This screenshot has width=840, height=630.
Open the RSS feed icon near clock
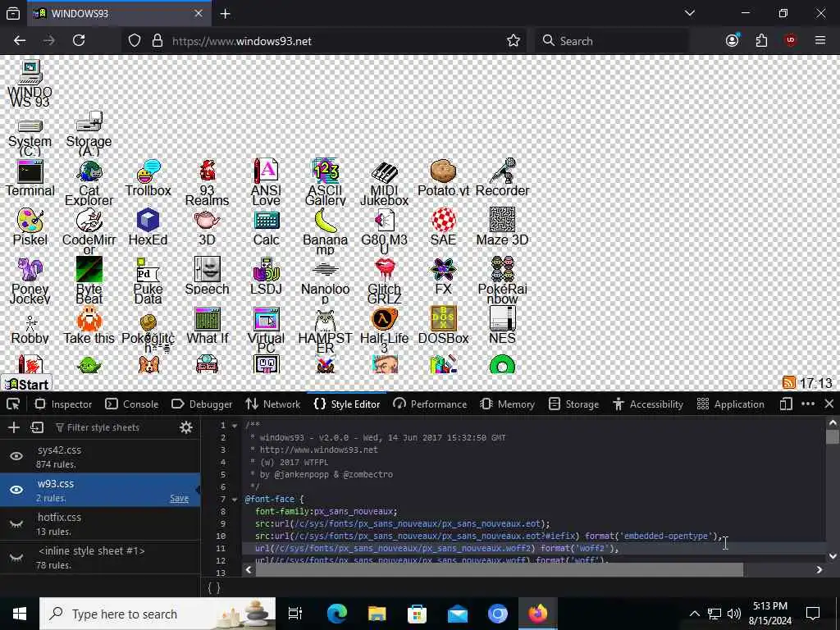tap(788, 382)
